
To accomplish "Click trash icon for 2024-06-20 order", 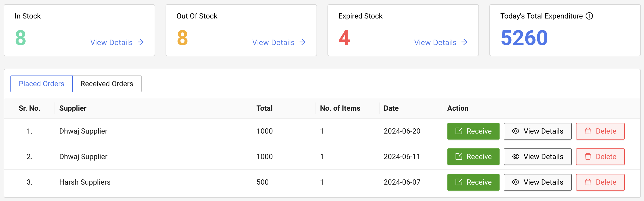I will point(588,131).
